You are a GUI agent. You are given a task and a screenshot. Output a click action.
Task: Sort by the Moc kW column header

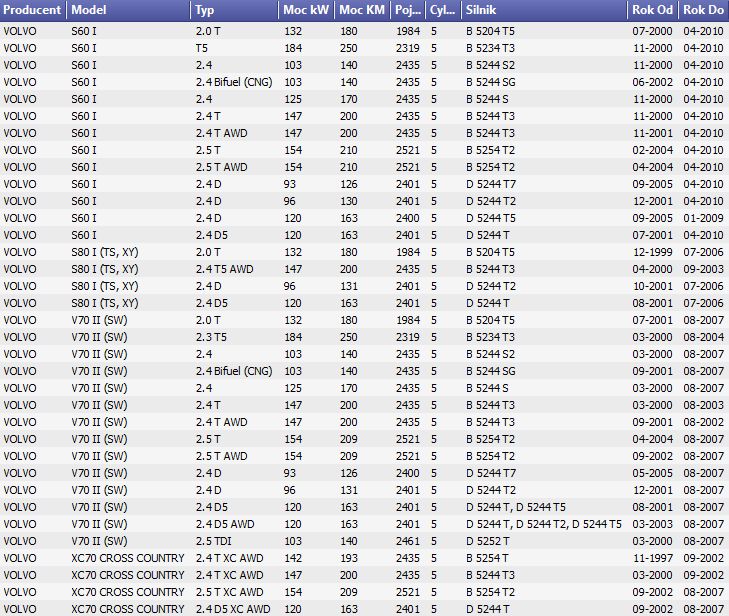click(306, 10)
